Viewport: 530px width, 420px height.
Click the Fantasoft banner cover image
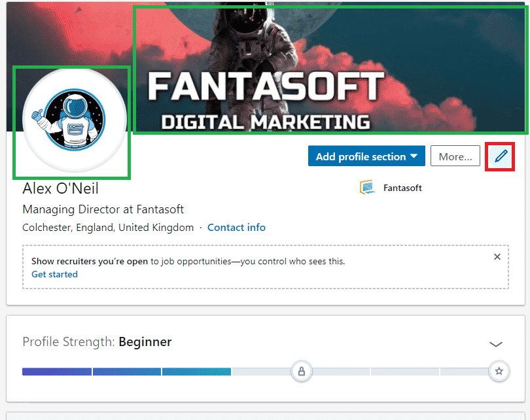[x=266, y=67]
